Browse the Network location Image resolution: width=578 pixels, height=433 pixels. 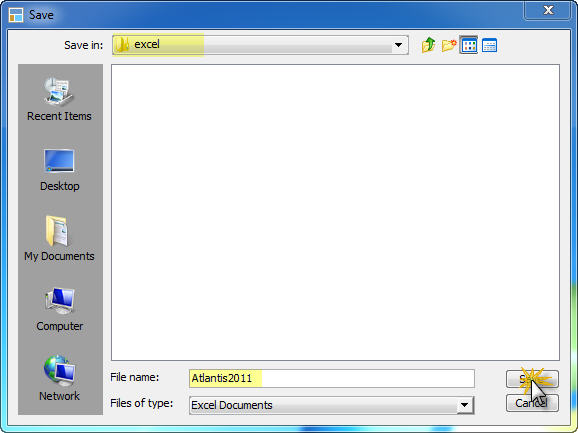pos(59,378)
